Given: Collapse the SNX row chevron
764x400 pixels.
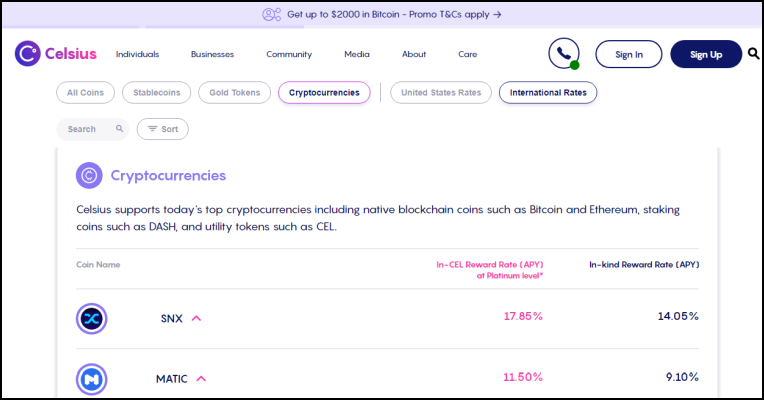Looking at the screenshot, I should 196,318.
